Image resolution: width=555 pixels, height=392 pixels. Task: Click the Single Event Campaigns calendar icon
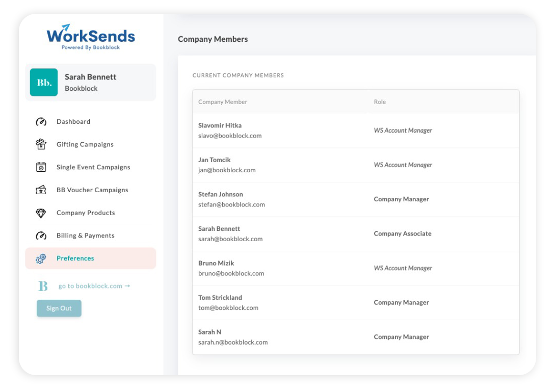[41, 167]
